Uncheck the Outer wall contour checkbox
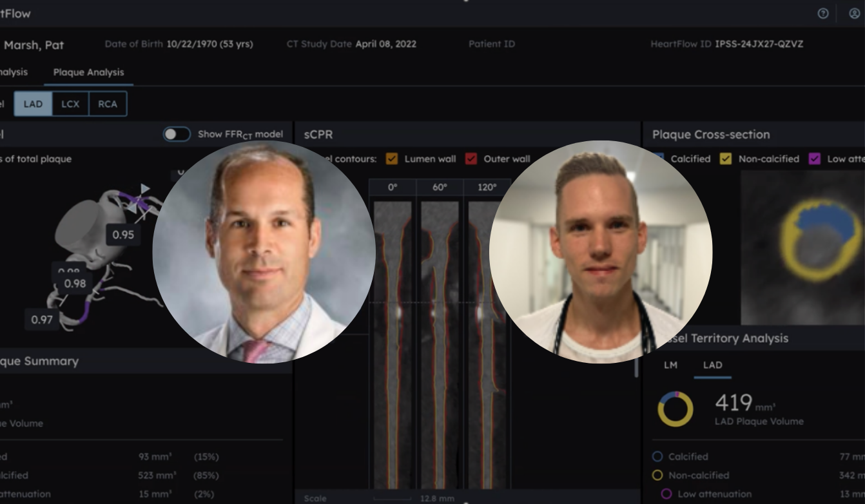Screen dimensions: 865x504 (471, 159)
